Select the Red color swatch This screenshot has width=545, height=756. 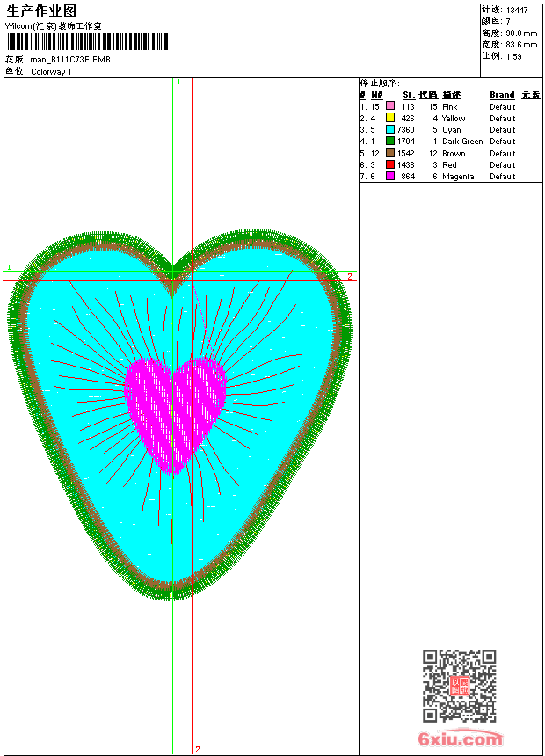click(390, 164)
